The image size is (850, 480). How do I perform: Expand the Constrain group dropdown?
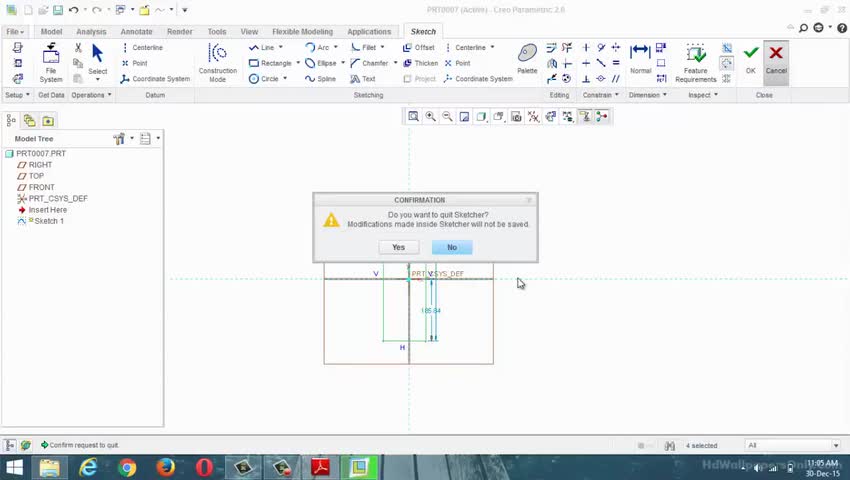pyautogui.click(x=601, y=95)
